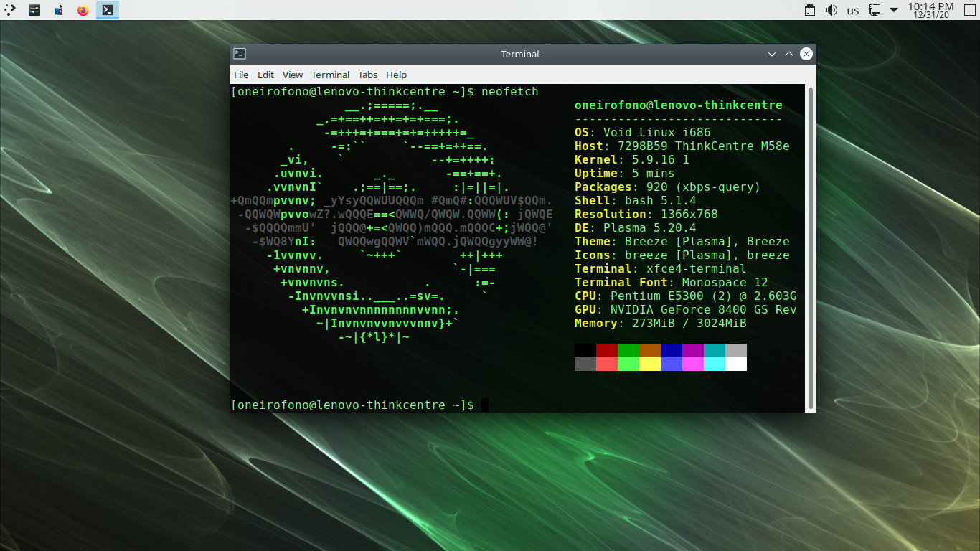Click the typed 'neofetch' command text
The image size is (980, 551).
(510, 91)
